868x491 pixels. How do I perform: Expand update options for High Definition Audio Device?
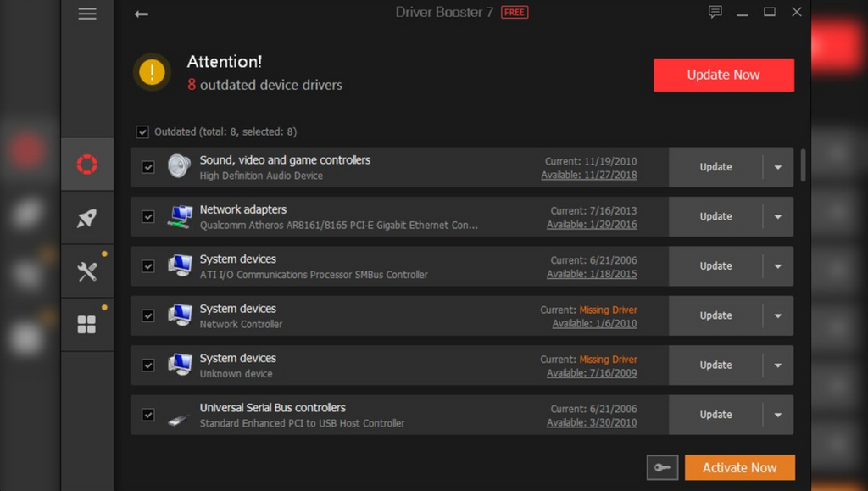777,167
